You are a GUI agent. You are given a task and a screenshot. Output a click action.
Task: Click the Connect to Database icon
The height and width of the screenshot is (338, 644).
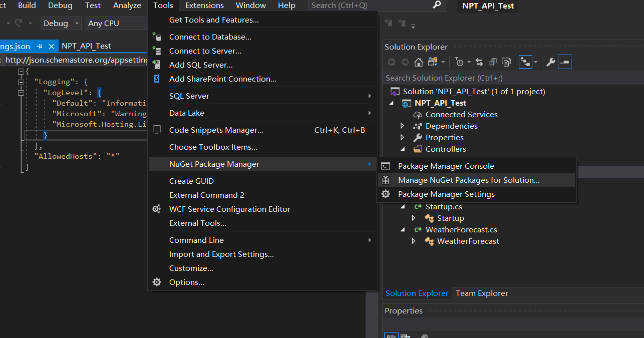pos(157,37)
